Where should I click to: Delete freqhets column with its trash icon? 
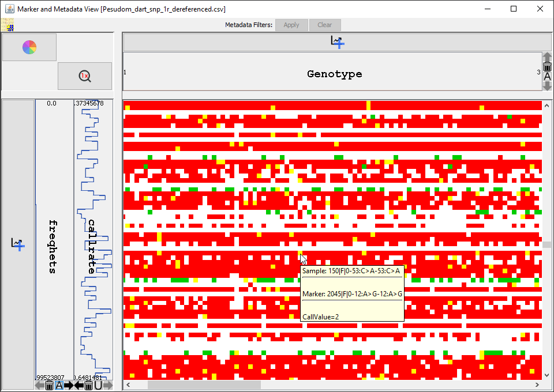pos(50,385)
